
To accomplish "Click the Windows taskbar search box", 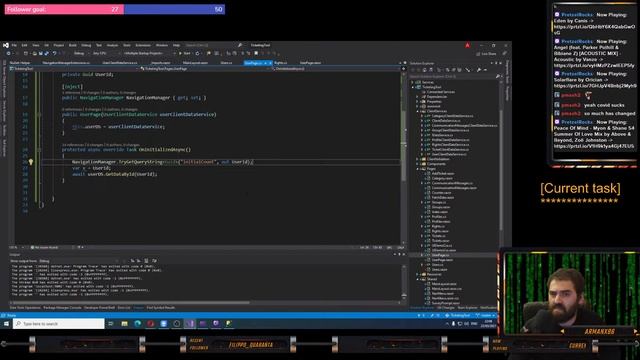I will click(x=59, y=324).
